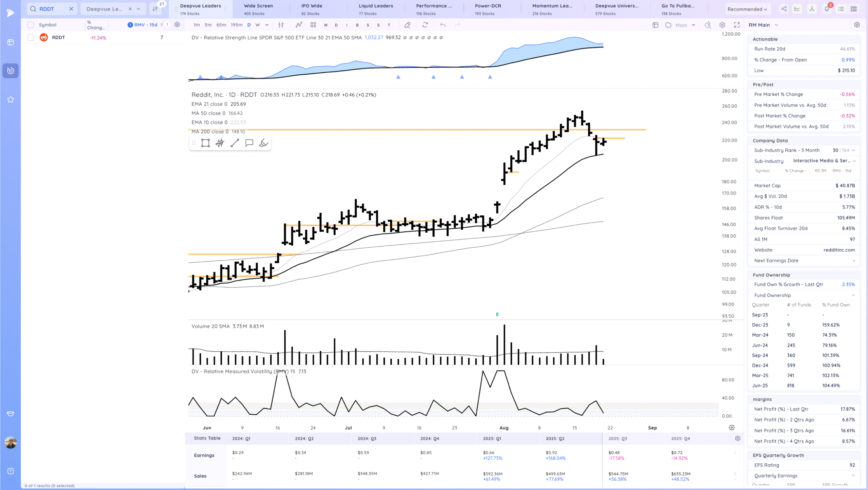Image resolution: width=868 pixels, height=490 pixels.
Task: Switch to the detailed grid list view icon
Action: point(854,9)
